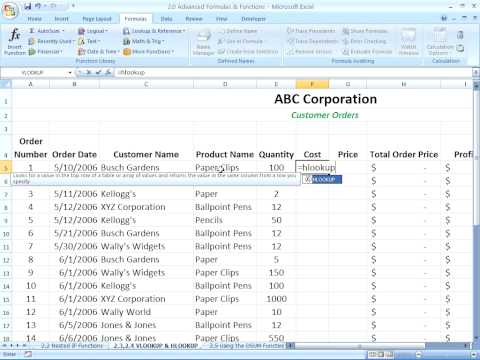Screen dimensions: 480x360
Task: Open the Date & Time functions dropdown
Action: 98,52
